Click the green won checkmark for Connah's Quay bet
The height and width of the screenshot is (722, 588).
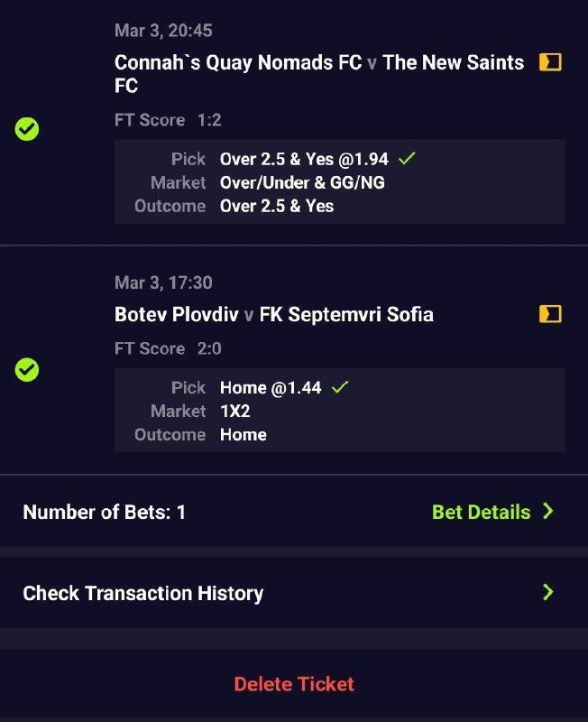coord(27,129)
